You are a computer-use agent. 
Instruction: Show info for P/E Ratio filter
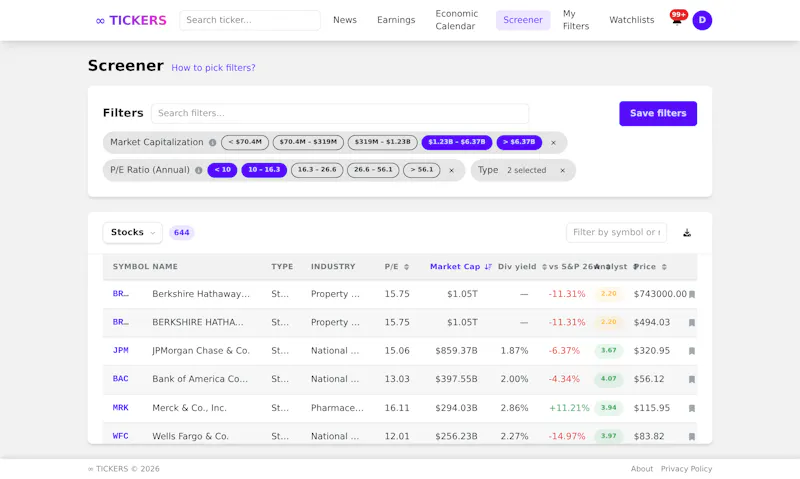[198, 170]
